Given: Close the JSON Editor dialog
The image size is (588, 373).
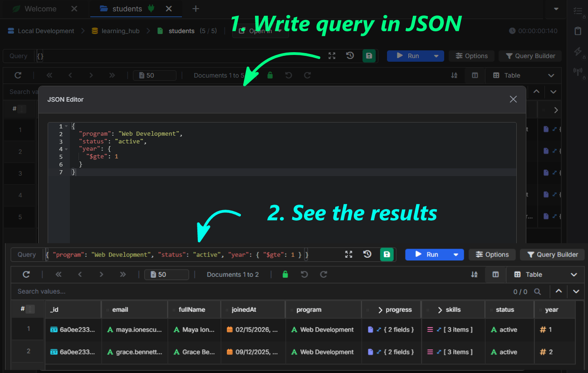Looking at the screenshot, I should point(513,99).
